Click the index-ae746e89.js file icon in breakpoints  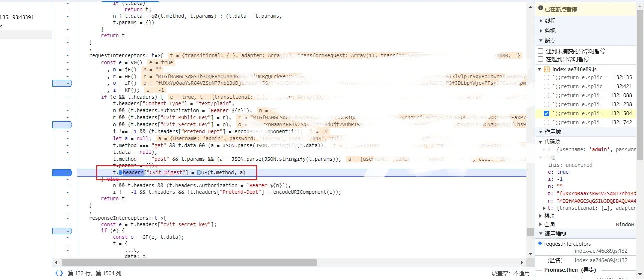tap(547, 69)
